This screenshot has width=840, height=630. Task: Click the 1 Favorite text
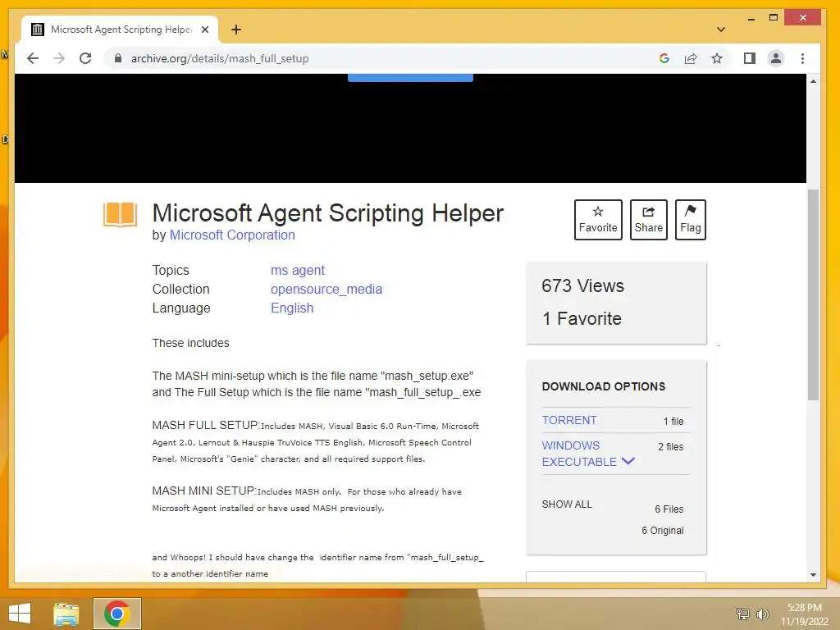582,319
